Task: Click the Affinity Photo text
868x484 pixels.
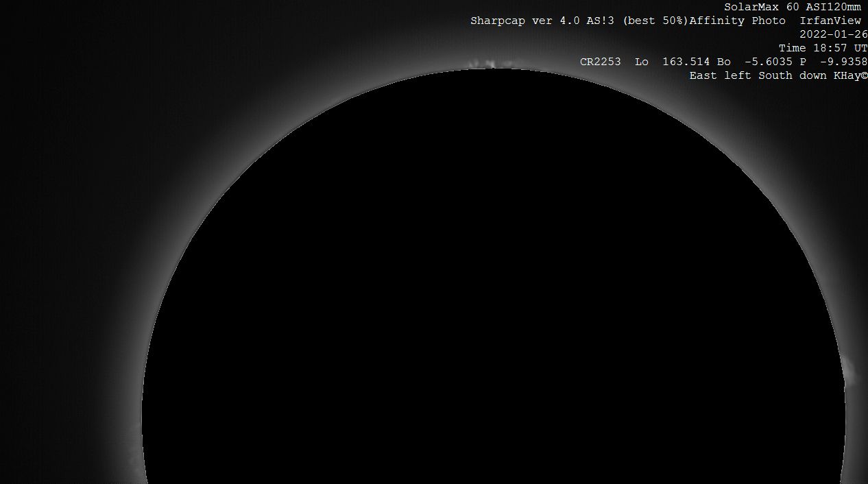Action: (x=737, y=21)
